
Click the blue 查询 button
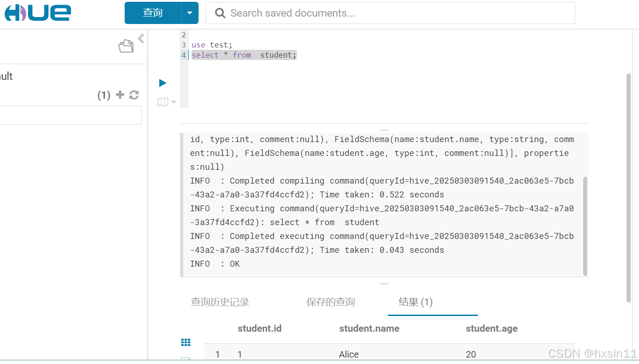tap(152, 13)
